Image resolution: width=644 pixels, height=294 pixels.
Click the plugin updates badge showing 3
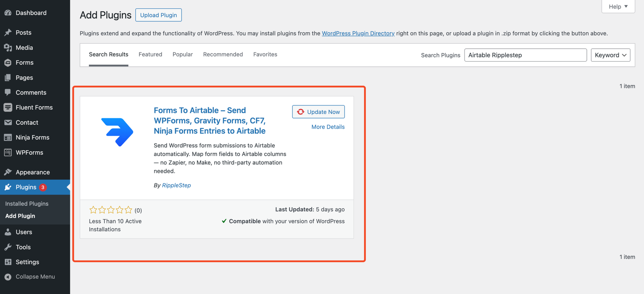coord(43,187)
